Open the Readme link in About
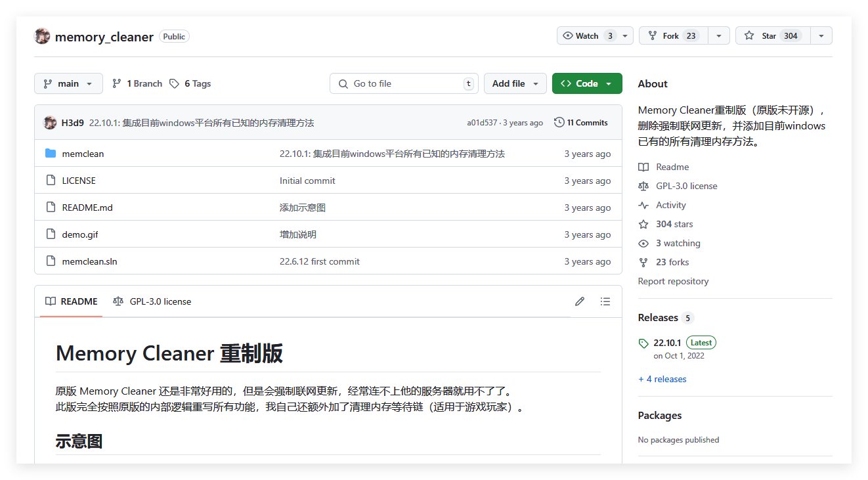The width and height of the screenshot is (868, 480). [x=664, y=167]
